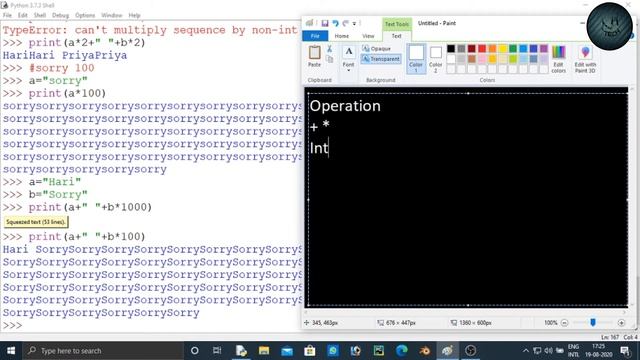640x360 pixels.
Task: Open Help menu in Python Shell
Action: point(134,15)
